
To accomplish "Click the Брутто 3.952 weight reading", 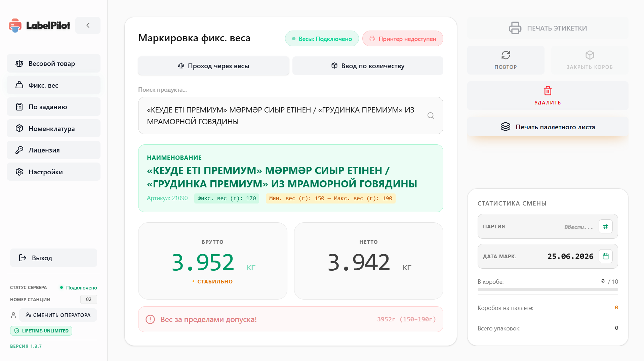I will [x=203, y=262].
